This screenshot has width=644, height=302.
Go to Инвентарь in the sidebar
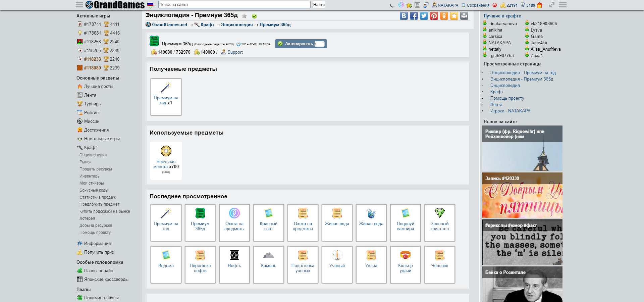(x=90, y=176)
